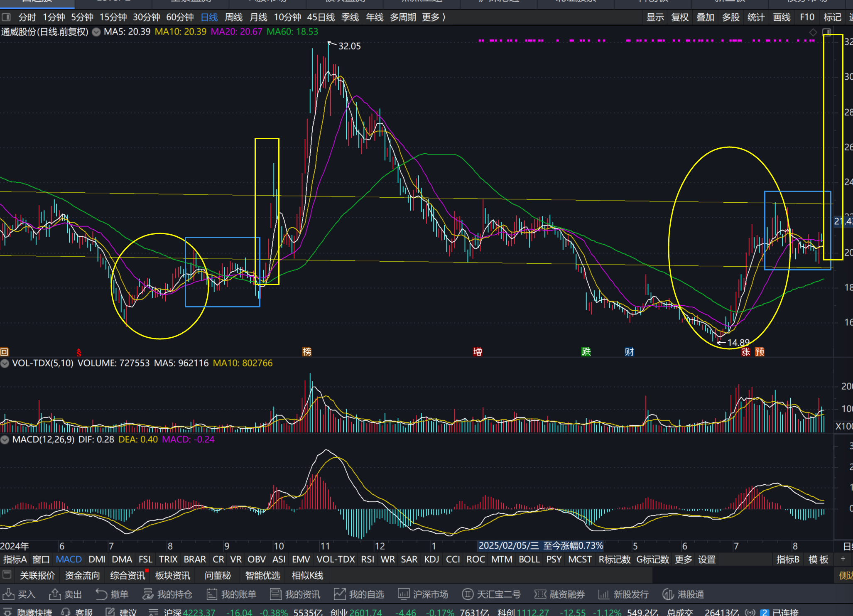853x616 pixels.
Task: Click the yellow MA10: 20.39 label
Action: [x=180, y=32]
